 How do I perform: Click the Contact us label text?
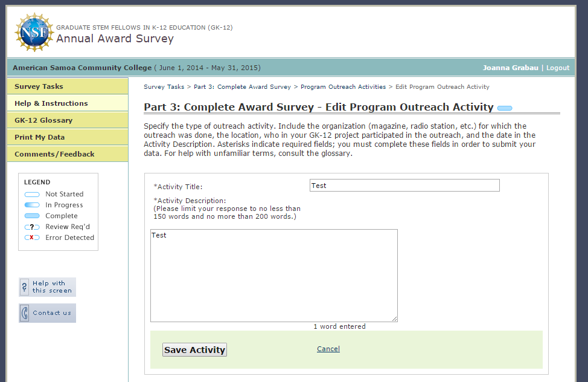point(52,313)
